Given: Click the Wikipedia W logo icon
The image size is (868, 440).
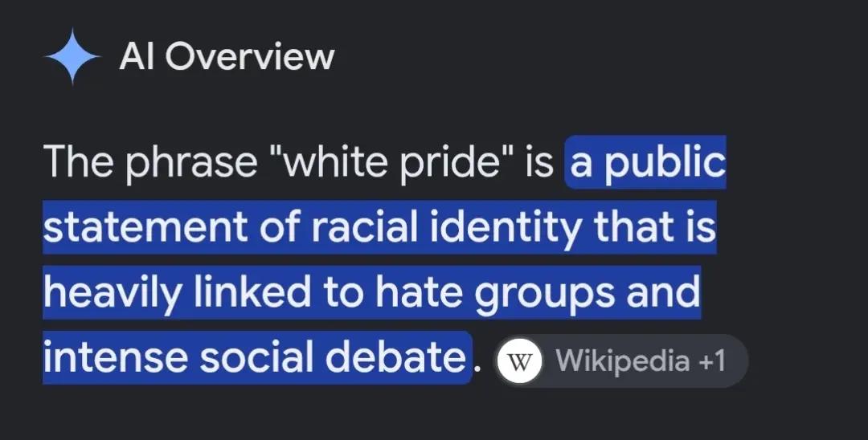Looking at the screenshot, I should coord(518,361).
